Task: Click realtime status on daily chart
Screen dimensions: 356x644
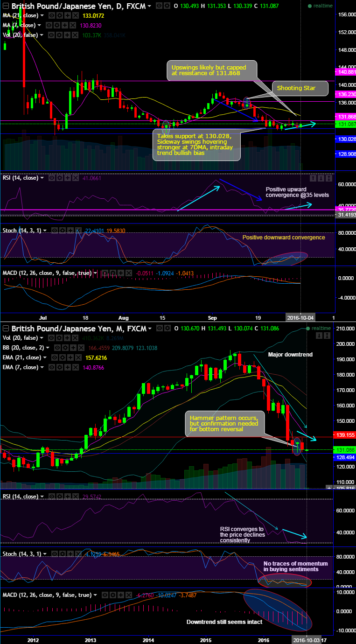Action: 320,6
